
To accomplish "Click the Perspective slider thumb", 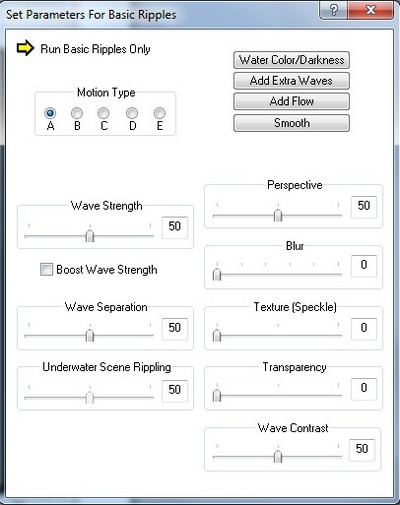I will (x=278, y=215).
